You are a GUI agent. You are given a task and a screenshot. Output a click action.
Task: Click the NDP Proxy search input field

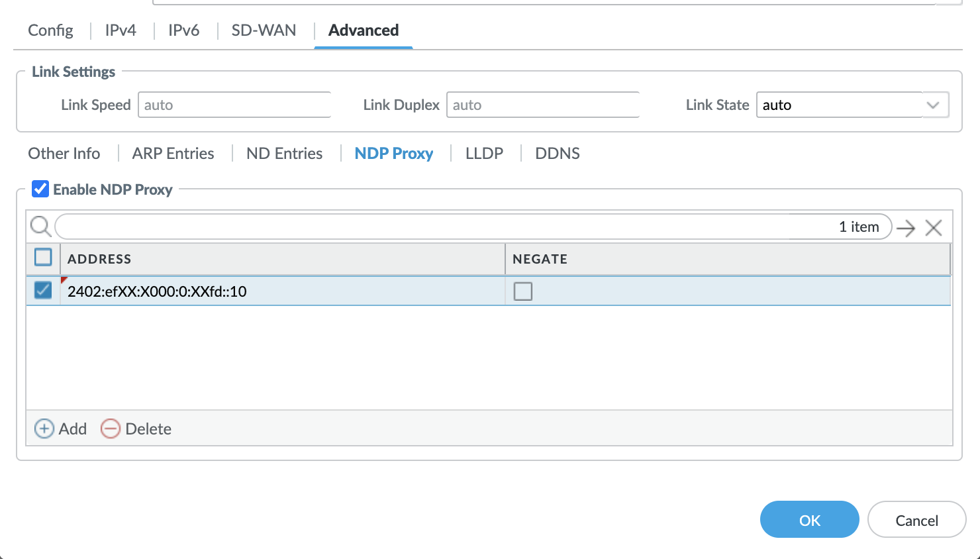[424, 227]
